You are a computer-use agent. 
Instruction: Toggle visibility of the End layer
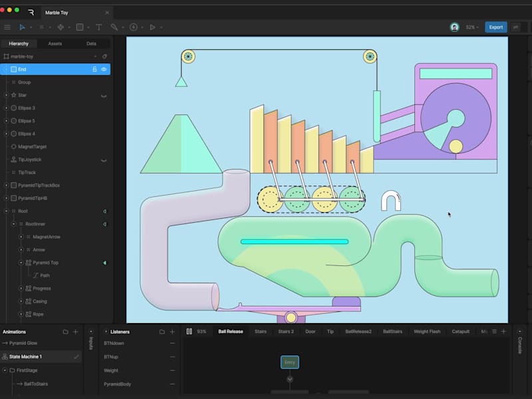pyautogui.click(x=104, y=69)
